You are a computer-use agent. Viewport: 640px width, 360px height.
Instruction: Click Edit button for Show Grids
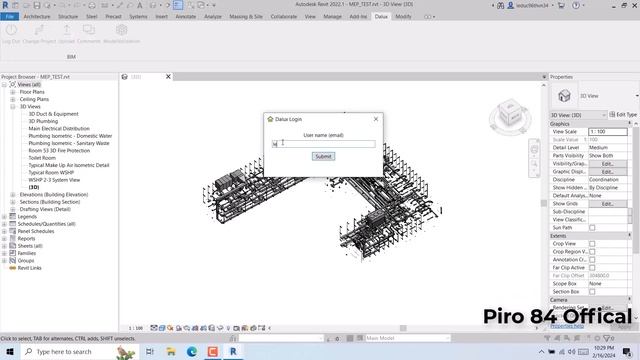tap(607, 204)
